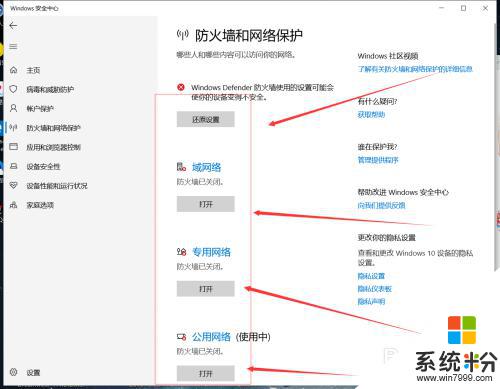Click the Windows 社区视频 heading
The height and width of the screenshot is (389, 500).
[388, 56]
